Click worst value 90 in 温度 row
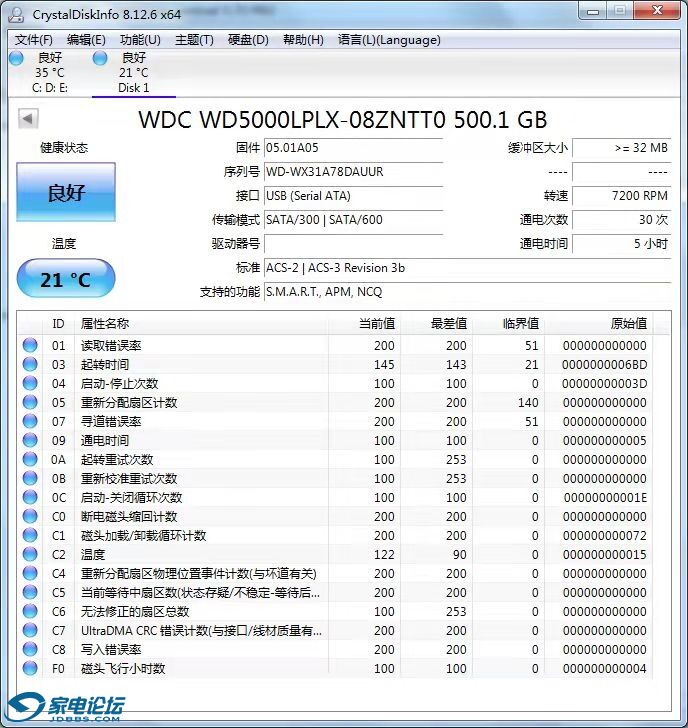The image size is (688, 728). (459, 554)
